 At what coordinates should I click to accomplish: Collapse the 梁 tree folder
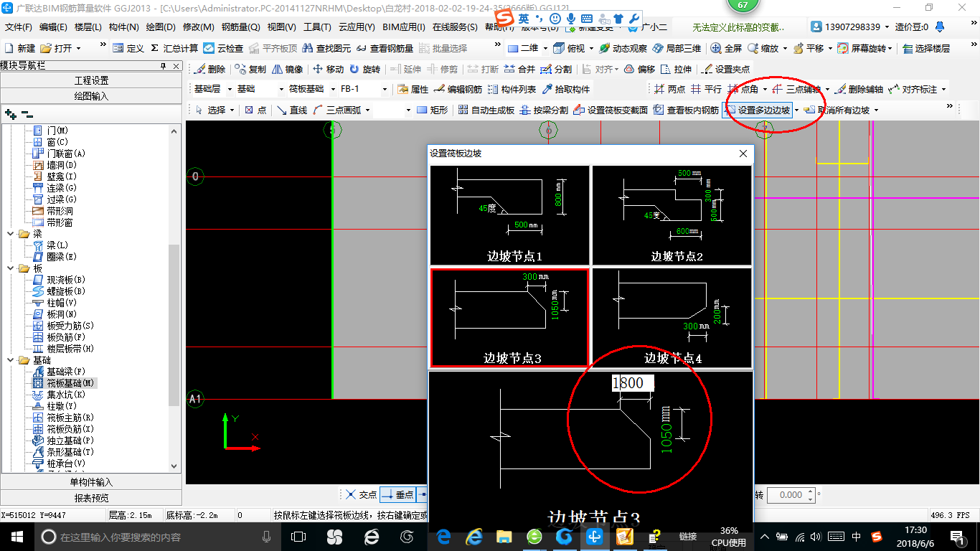(x=10, y=234)
